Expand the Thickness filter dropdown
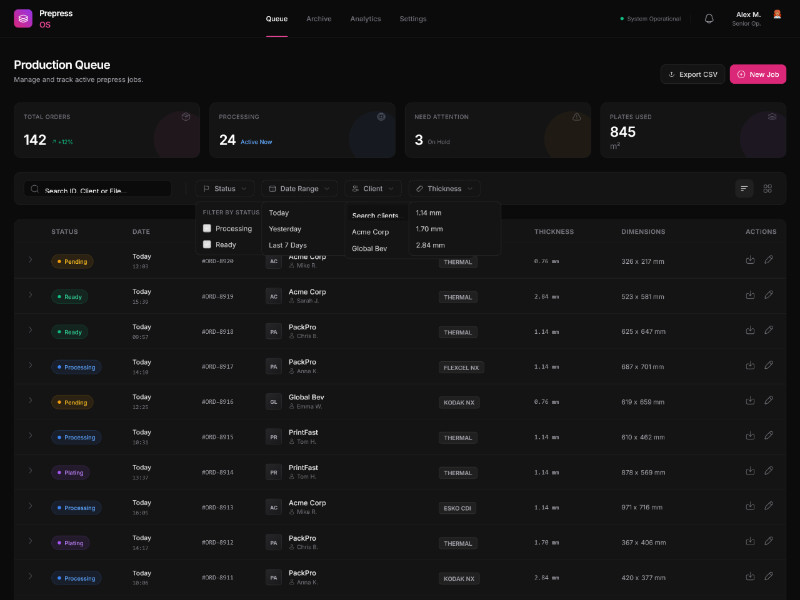Screen dimensions: 800x600 point(444,188)
